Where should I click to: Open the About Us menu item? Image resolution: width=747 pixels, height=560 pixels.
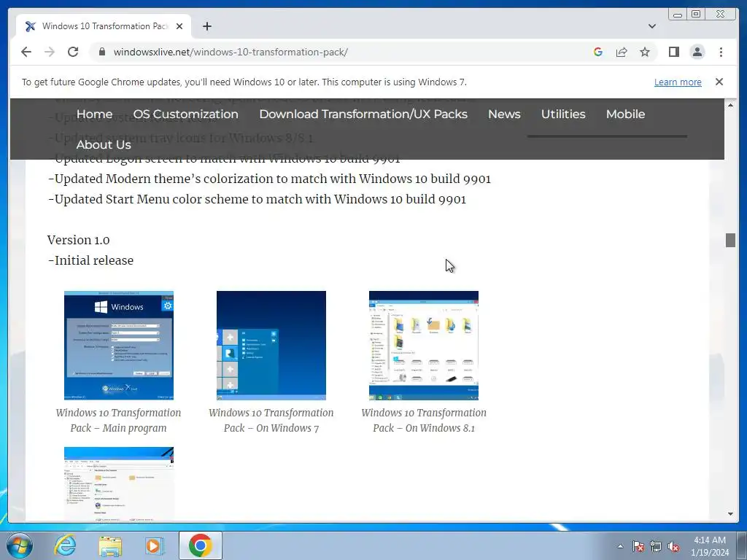[104, 145]
